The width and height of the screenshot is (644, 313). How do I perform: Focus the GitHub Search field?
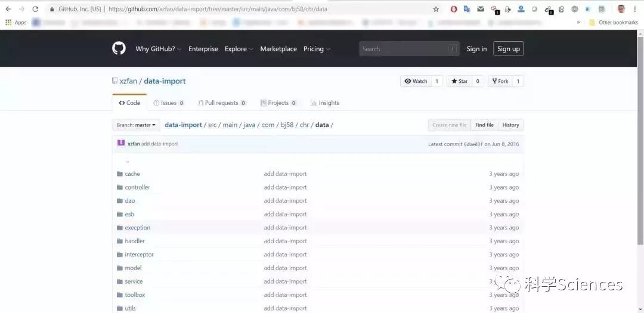click(x=409, y=49)
